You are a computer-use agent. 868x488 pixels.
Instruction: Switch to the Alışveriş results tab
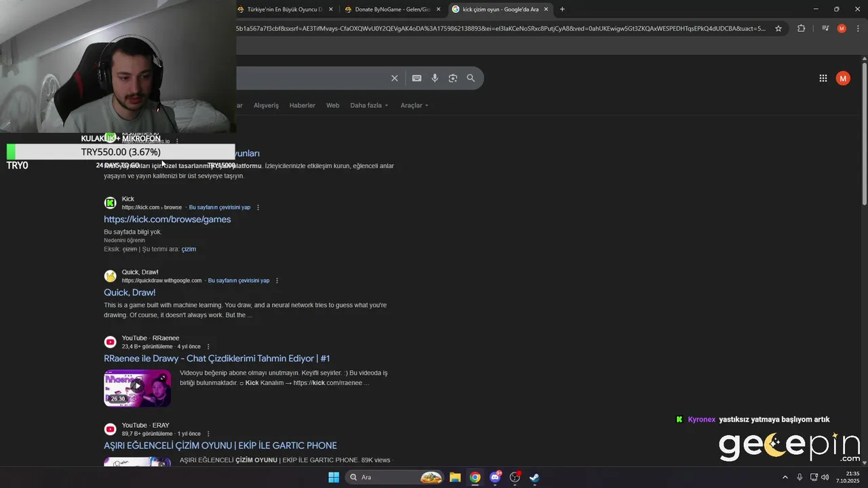coord(266,106)
